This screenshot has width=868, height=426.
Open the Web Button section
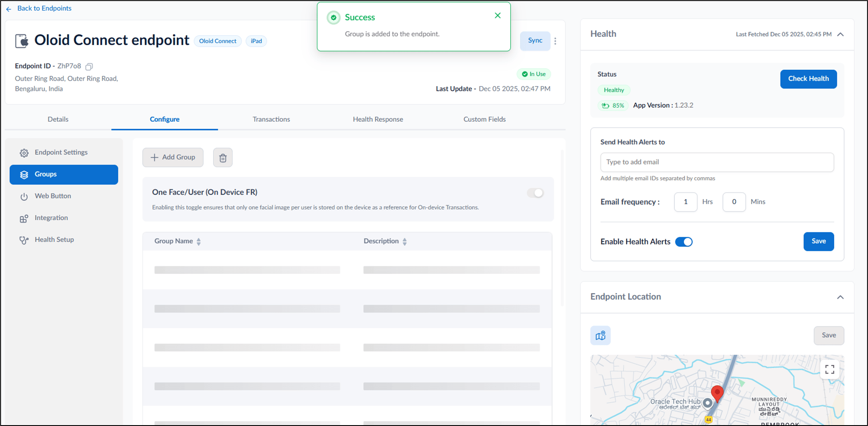pos(64,196)
